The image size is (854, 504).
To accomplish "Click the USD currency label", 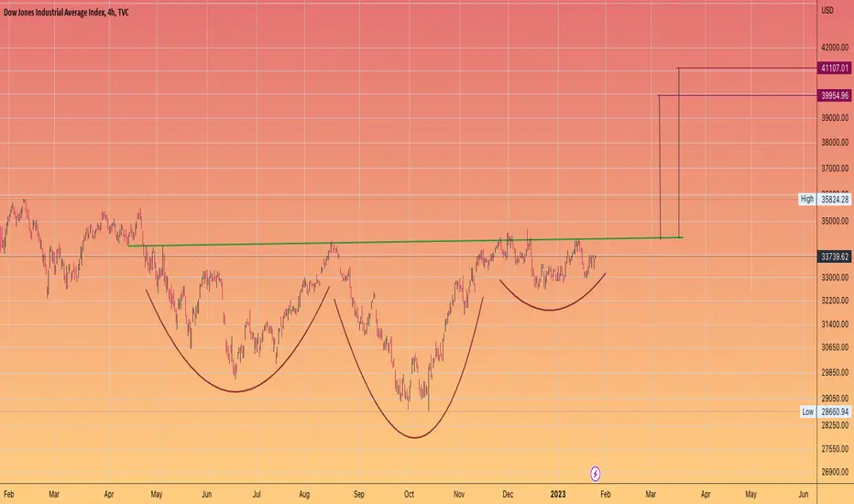I will pyautogui.click(x=827, y=10).
